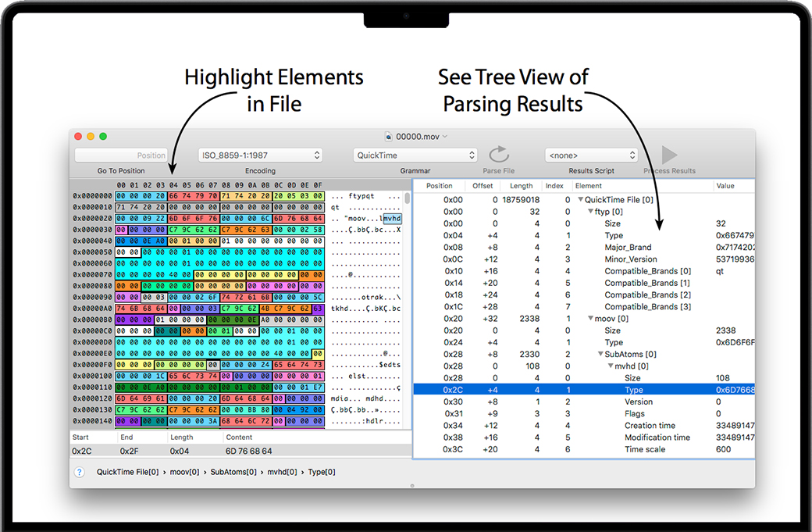Open the QuickTime grammar dropdown

(x=415, y=155)
